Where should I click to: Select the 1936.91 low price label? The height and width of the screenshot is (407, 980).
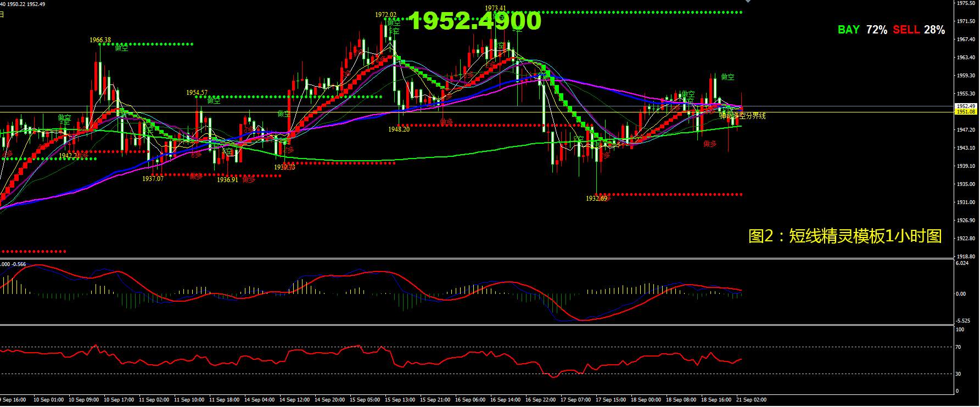coord(228,179)
